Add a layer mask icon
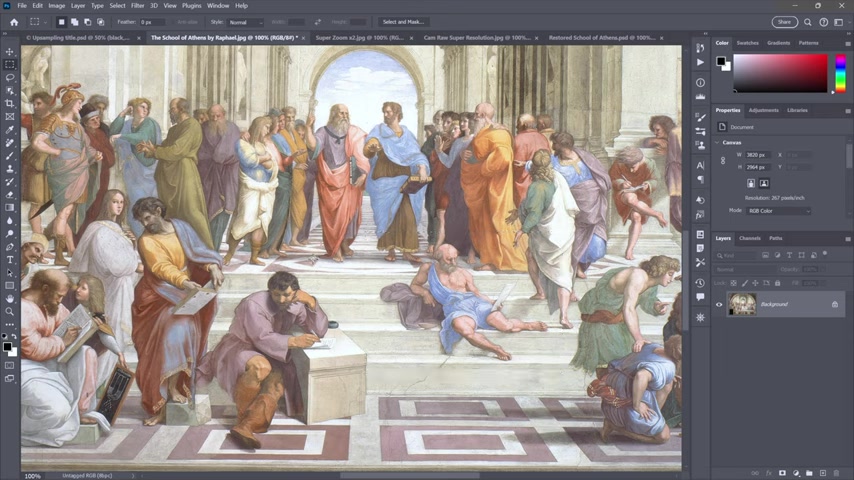 (x=782, y=473)
